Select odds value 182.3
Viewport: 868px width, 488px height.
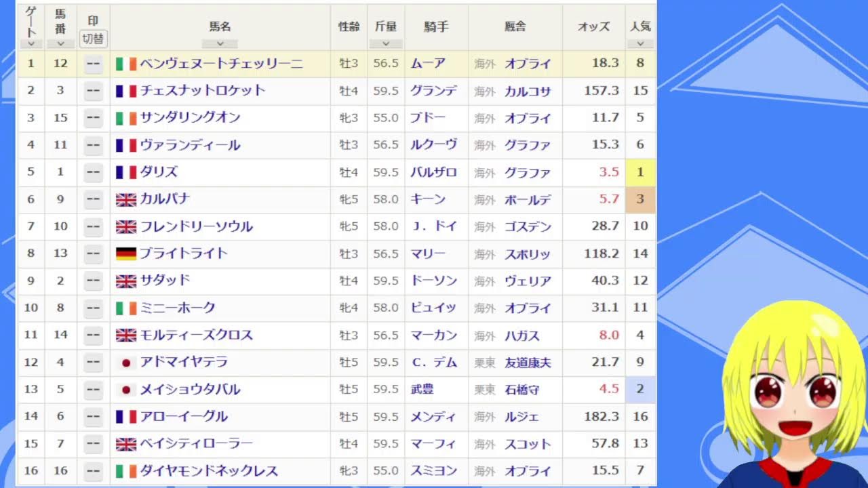(601, 417)
